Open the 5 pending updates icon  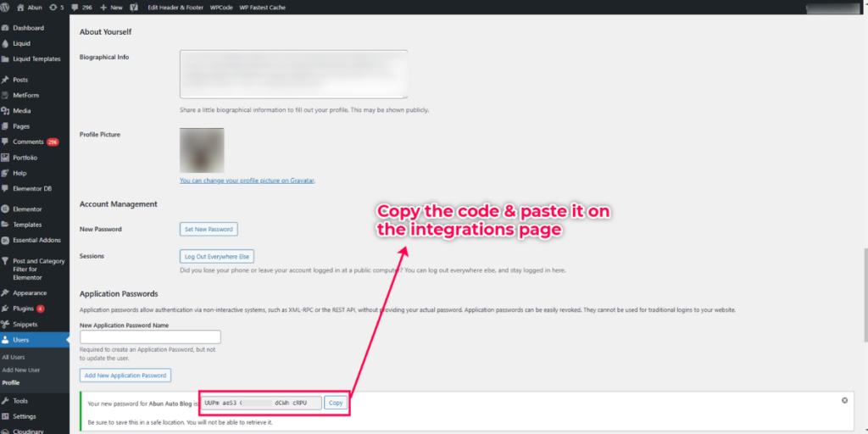click(53, 8)
